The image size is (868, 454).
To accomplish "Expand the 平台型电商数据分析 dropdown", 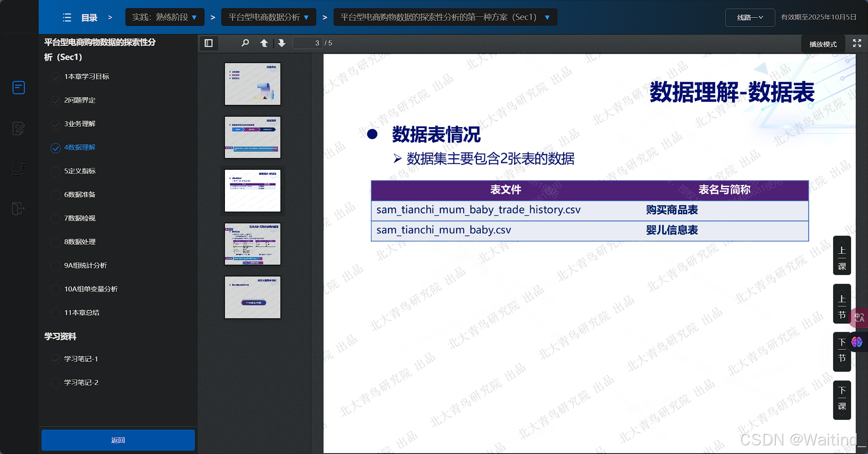I will tap(268, 17).
